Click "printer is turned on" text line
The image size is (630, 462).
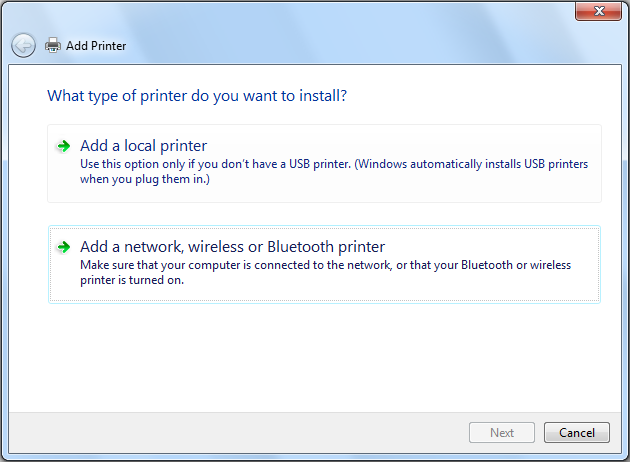click(131, 280)
